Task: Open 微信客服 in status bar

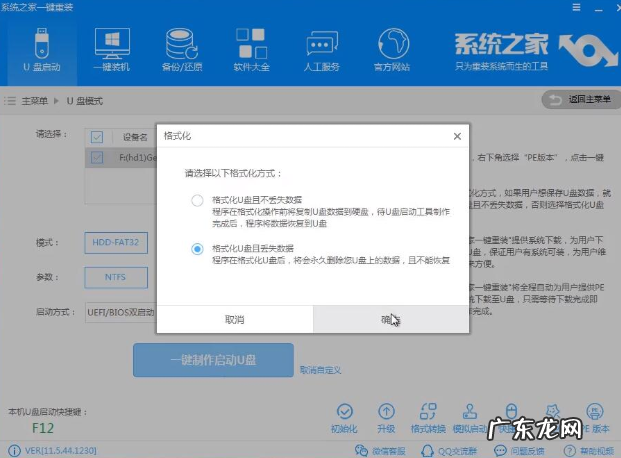Action: click(380, 451)
